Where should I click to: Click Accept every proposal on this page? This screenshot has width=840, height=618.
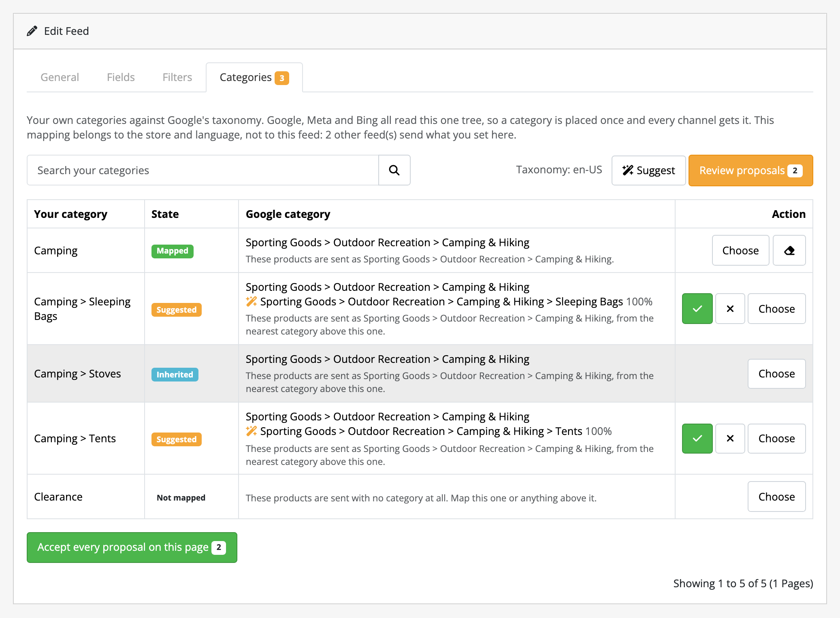point(132,547)
